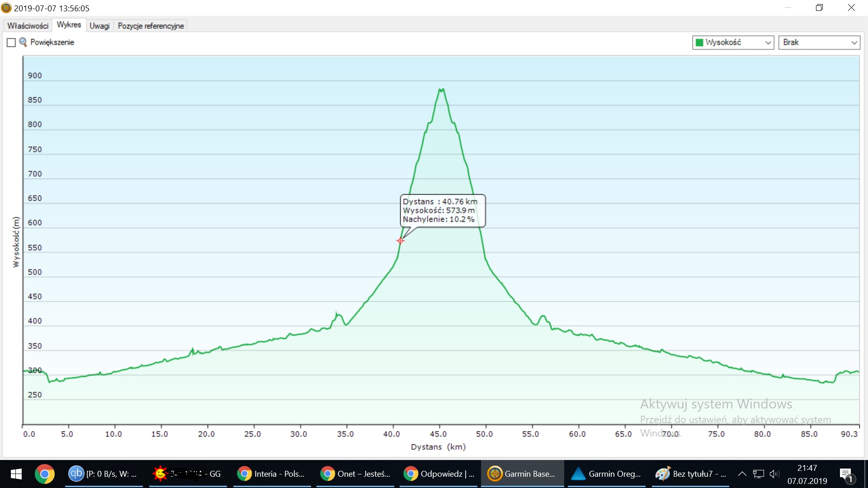Enable the Powiększenie zoom checkbox
This screenshot has width=868, height=488.
[x=11, y=42]
